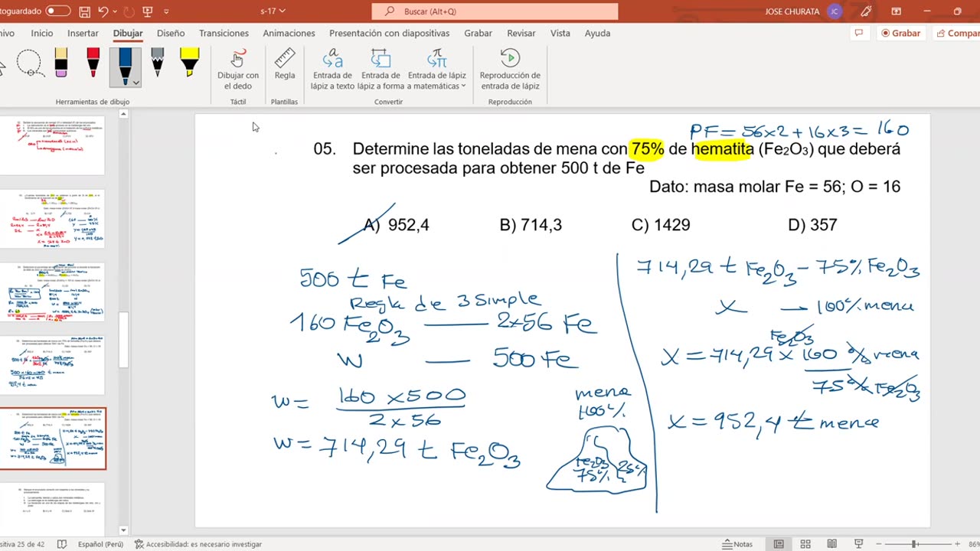This screenshot has height=551, width=980.
Task: Click the word hematita
Action: [x=722, y=149]
